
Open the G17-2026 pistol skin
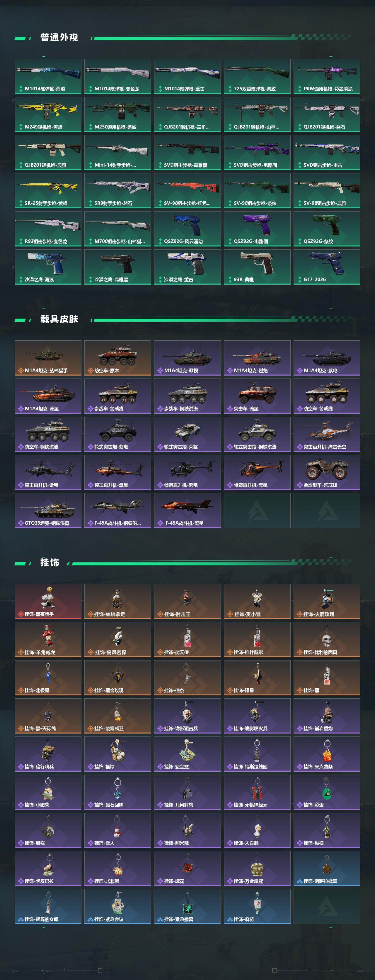327,267
